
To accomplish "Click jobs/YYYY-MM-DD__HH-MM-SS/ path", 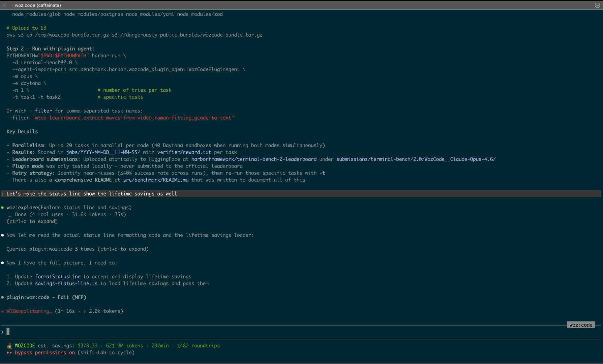I will click(x=103, y=152).
